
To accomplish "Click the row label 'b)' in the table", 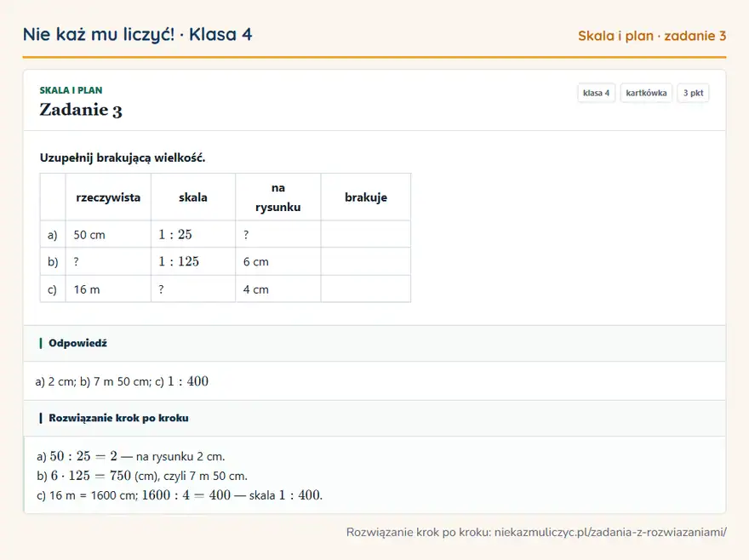I will [x=53, y=261].
